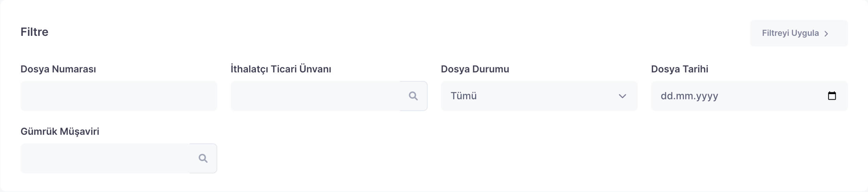This screenshot has width=868, height=192.
Task: Click the arrow icon beside Filtreyi Uygula
Action: coord(826,34)
